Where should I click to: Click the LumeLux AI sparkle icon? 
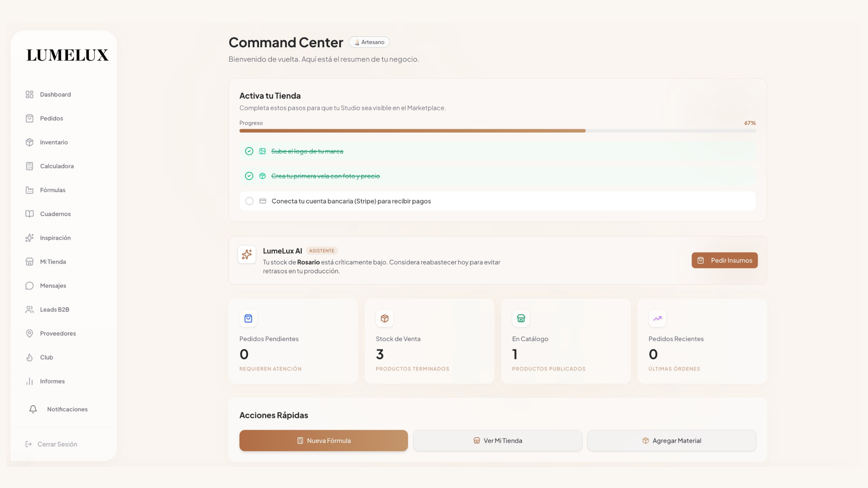(247, 254)
